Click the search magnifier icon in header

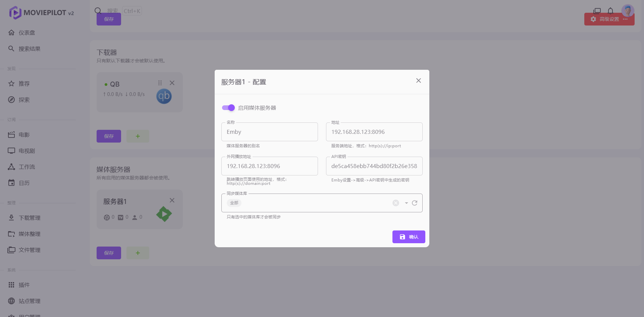(x=98, y=11)
